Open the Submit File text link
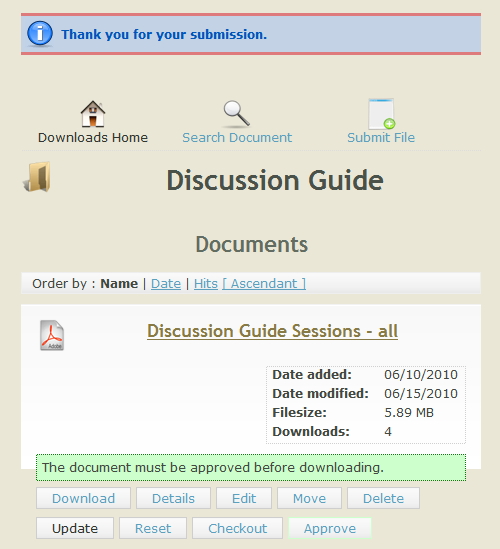 pos(381,138)
